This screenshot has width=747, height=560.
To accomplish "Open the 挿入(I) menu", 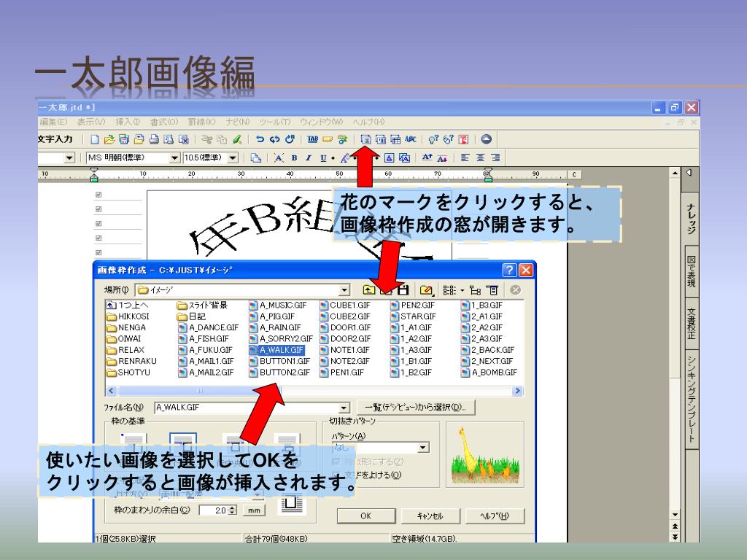I will [x=127, y=122].
